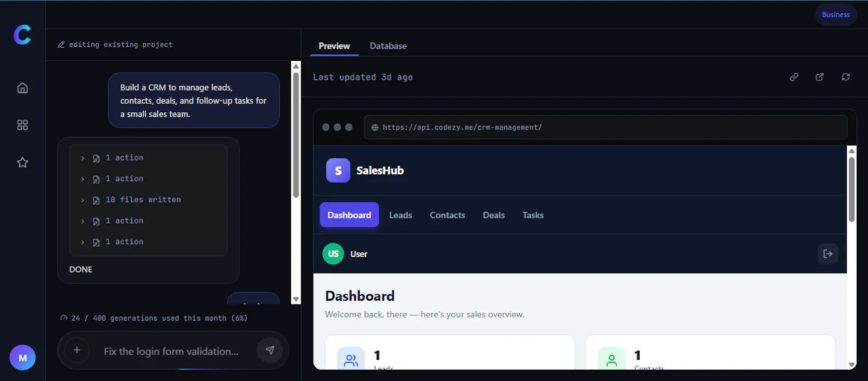
Task: Open the M user avatar menu
Action: coord(22,358)
